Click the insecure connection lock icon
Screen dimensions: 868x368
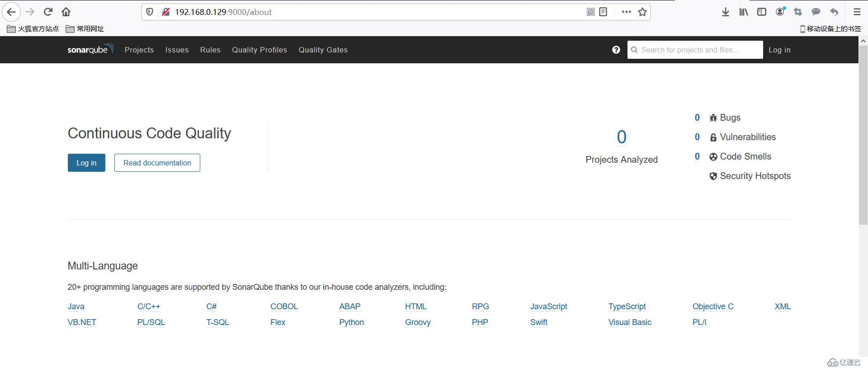166,12
